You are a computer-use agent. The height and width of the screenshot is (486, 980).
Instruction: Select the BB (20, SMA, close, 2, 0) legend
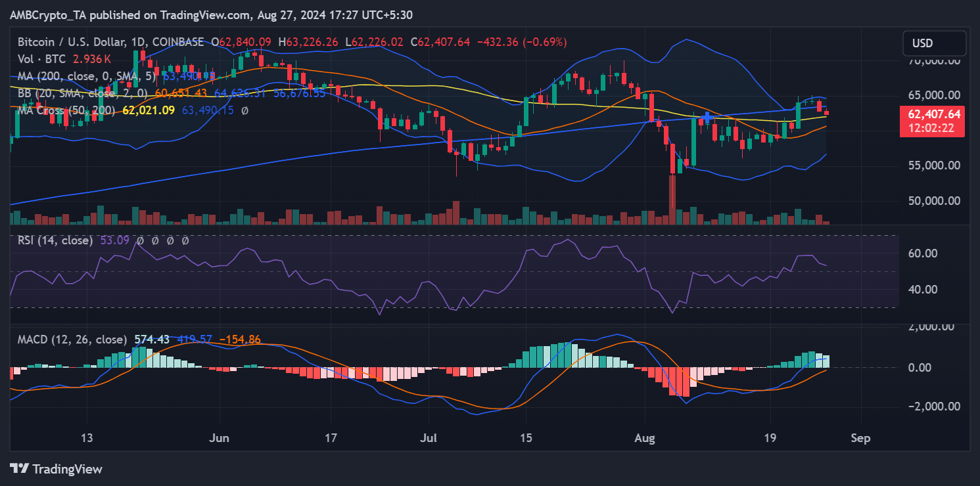83,93
